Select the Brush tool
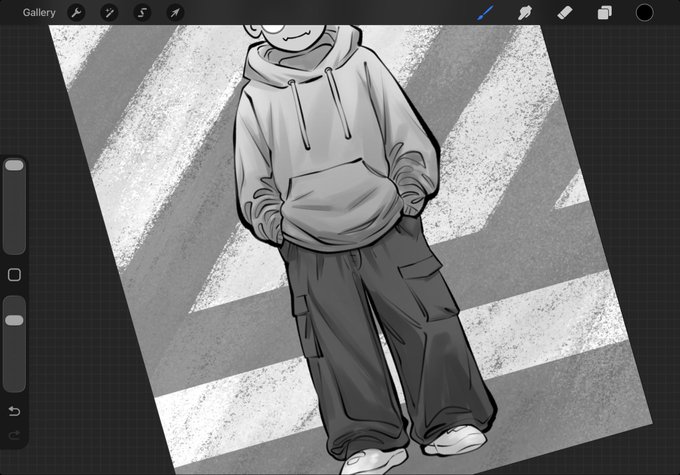 pos(485,13)
